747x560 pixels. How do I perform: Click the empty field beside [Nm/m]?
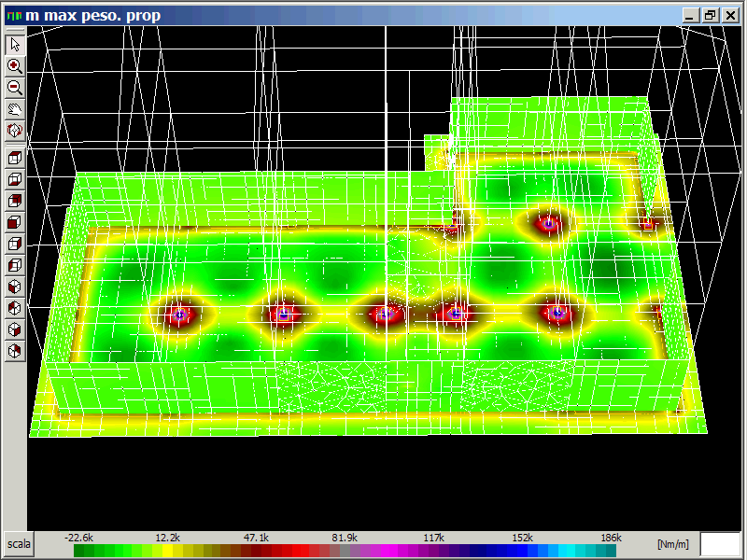(x=719, y=544)
